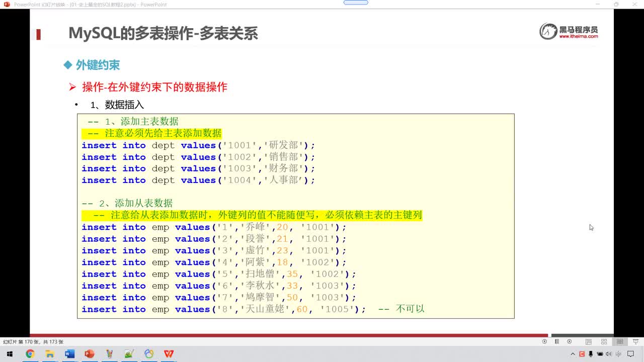Click the emp insert line with 扫地僧
The height and width of the screenshot is (362, 644).
click(219, 274)
